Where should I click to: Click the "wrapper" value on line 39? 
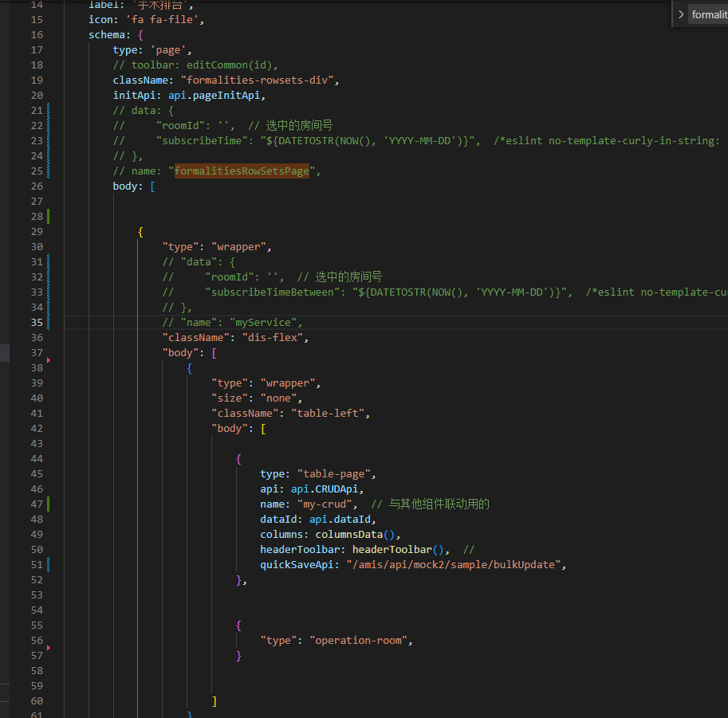pos(288,383)
